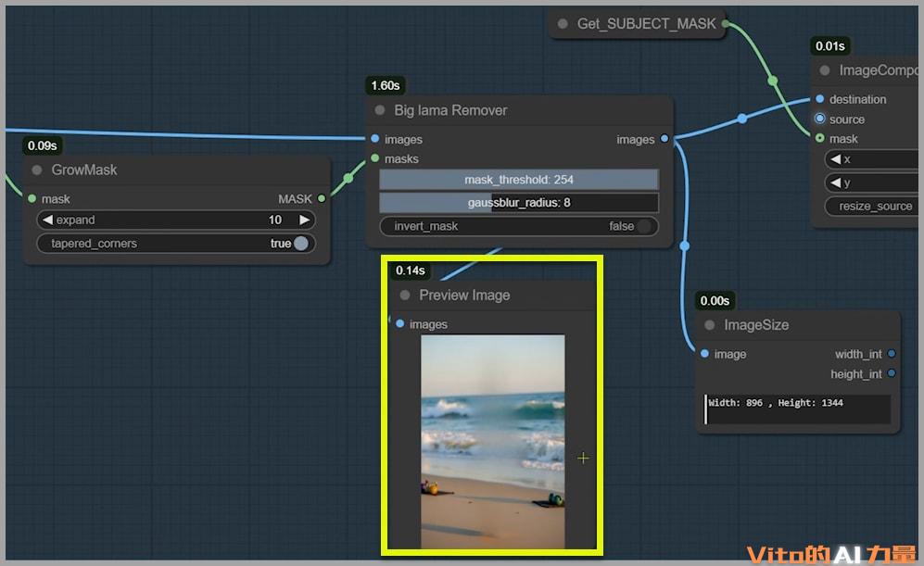Screen dimensions: 924x566
Task: Decrease the x value with left arrow
Action: 836,159
